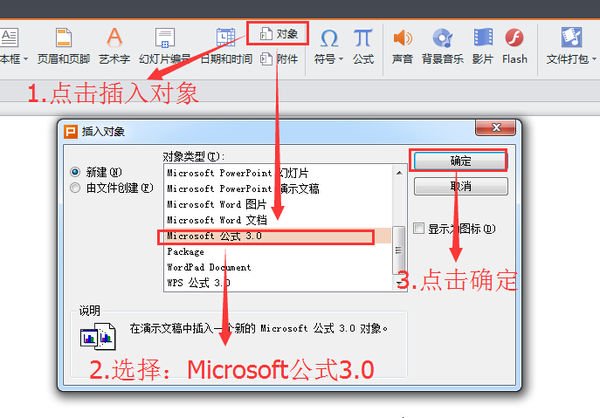Select the 新建 (Create New) radio button
The height and width of the screenshot is (418, 600).
tap(75, 171)
